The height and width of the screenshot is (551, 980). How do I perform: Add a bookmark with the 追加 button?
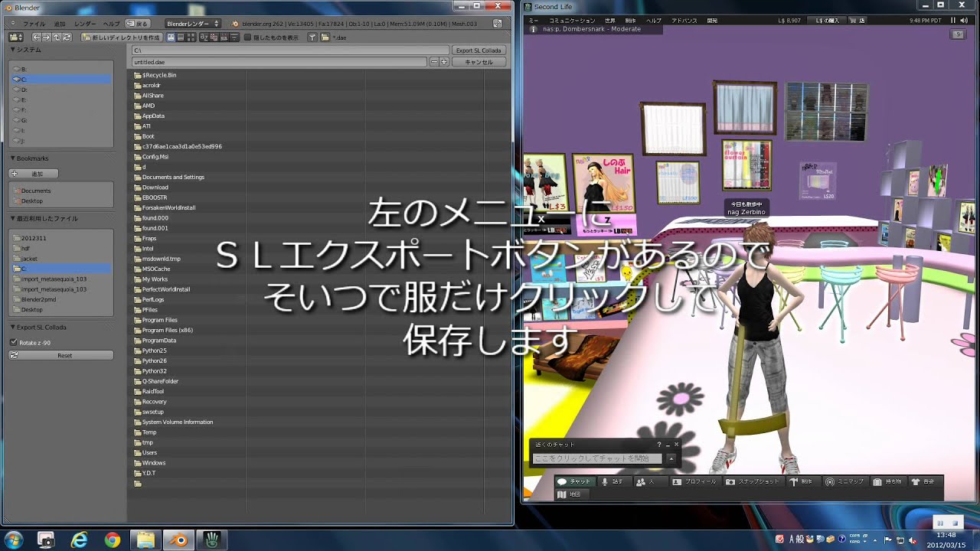(34, 174)
